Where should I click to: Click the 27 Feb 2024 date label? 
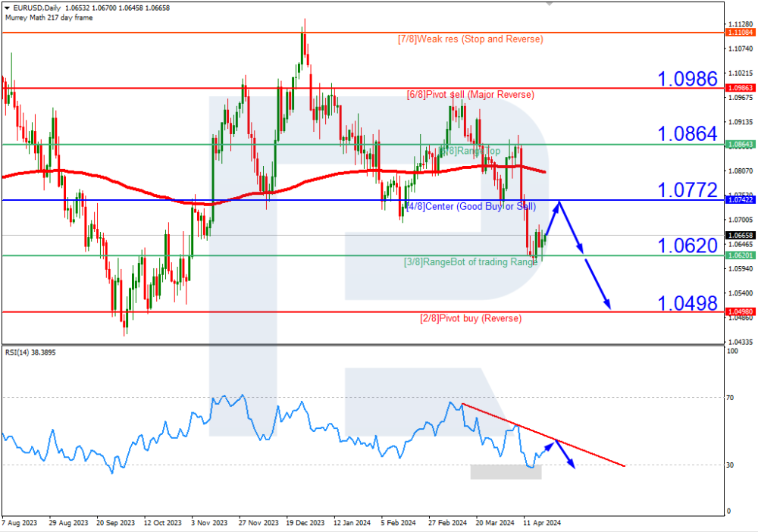(448, 523)
